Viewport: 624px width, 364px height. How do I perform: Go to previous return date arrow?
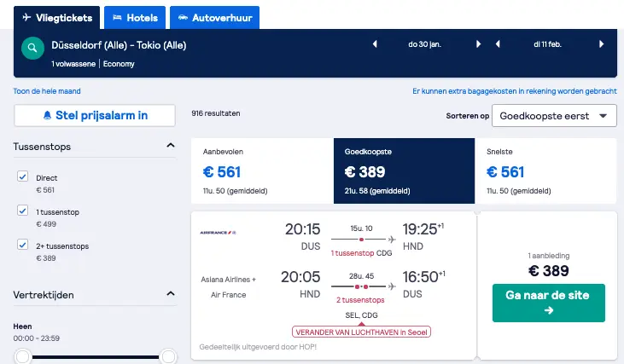498,44
